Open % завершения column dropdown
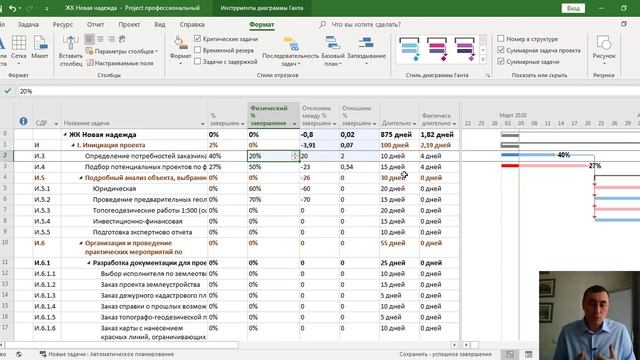 point(242,124)
